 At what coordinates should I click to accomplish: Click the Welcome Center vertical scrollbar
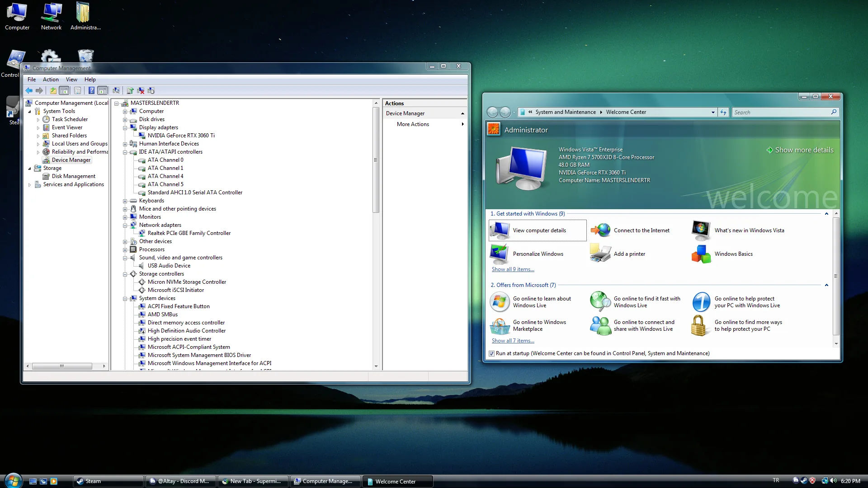coord(836,276)
